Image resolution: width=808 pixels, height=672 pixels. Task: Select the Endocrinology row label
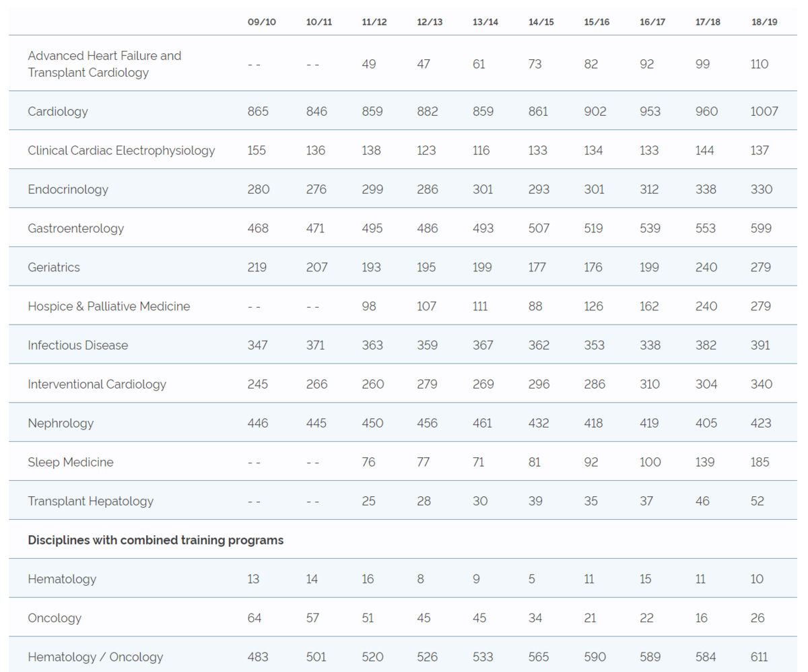(68, 189)
